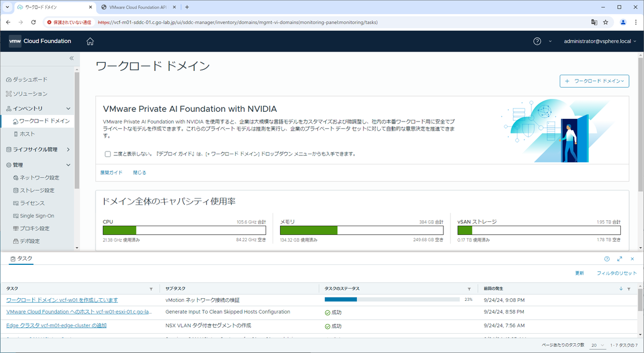644x353 pixels.
Task: Open the browser profile icon
Action: click(x=623, y=22)
